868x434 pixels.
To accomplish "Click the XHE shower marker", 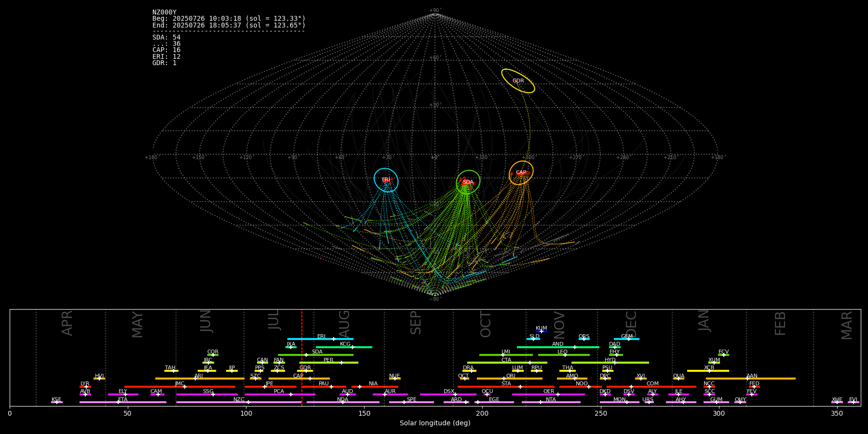I will pos(837,402).
